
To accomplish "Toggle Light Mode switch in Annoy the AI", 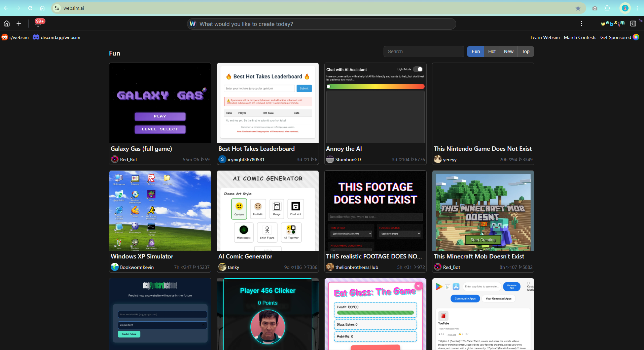I will (x=418, y=69).
